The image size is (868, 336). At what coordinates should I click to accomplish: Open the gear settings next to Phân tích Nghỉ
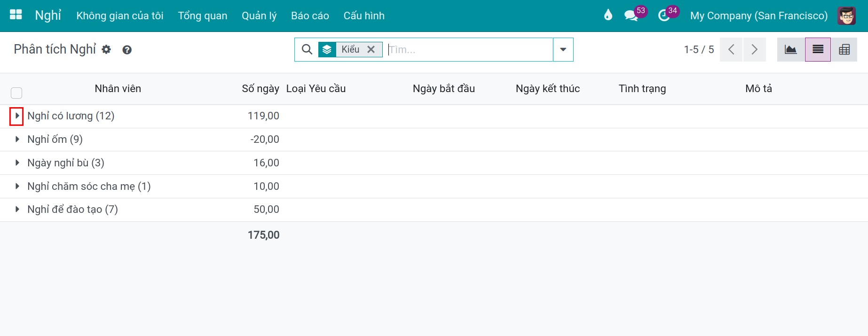[x=107, y=49]
